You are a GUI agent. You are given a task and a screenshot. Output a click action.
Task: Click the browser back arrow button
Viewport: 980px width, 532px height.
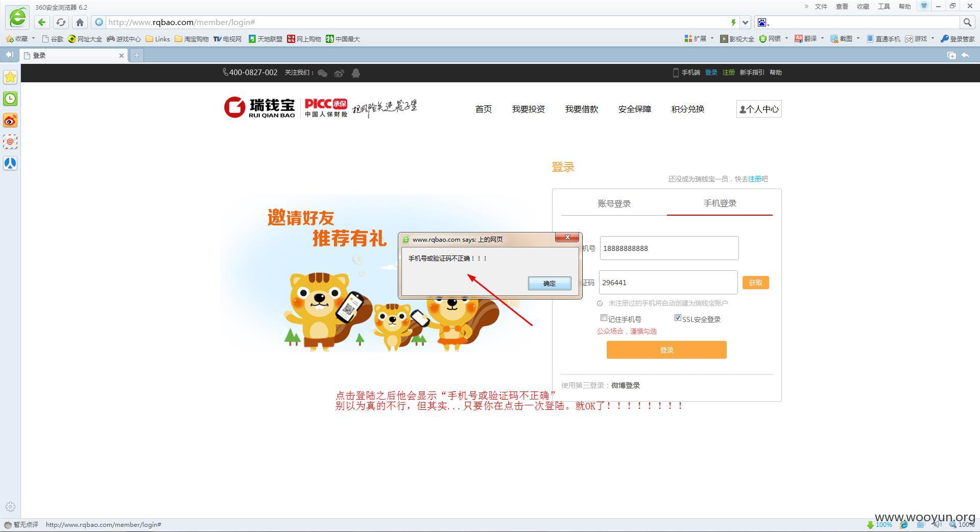coord(42,22)
